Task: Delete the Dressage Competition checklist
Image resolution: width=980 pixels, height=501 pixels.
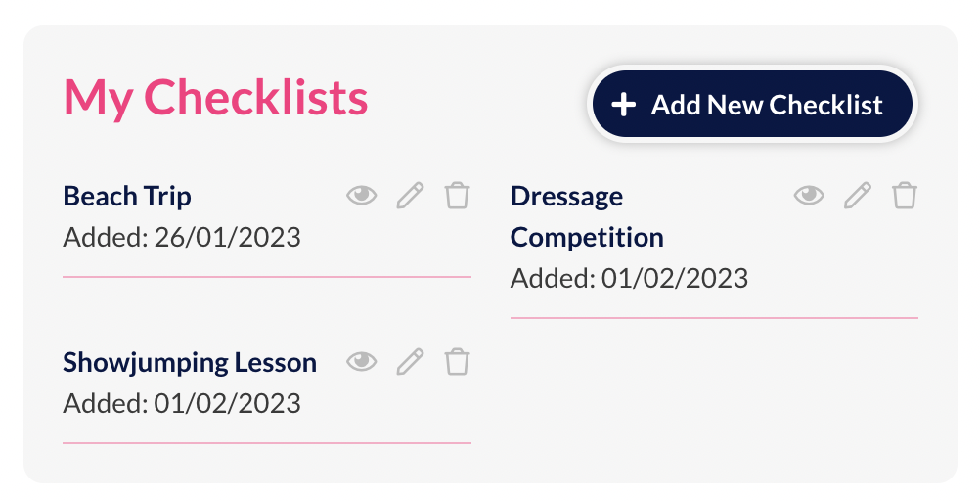Action: tap(905, 196)
